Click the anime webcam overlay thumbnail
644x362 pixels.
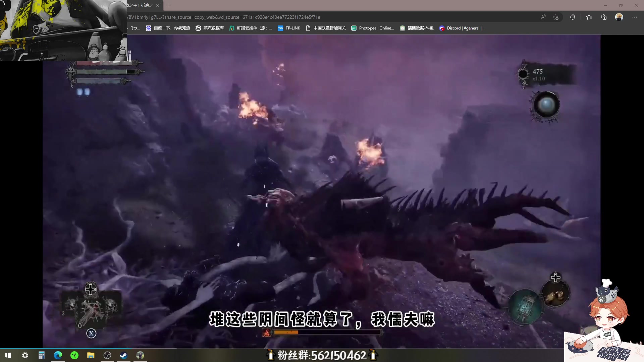point(64,30)
